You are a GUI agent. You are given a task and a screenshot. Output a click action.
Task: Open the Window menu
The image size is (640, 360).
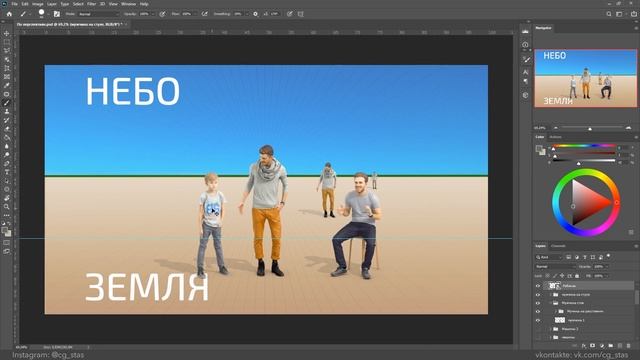click(x=128, y=4)
